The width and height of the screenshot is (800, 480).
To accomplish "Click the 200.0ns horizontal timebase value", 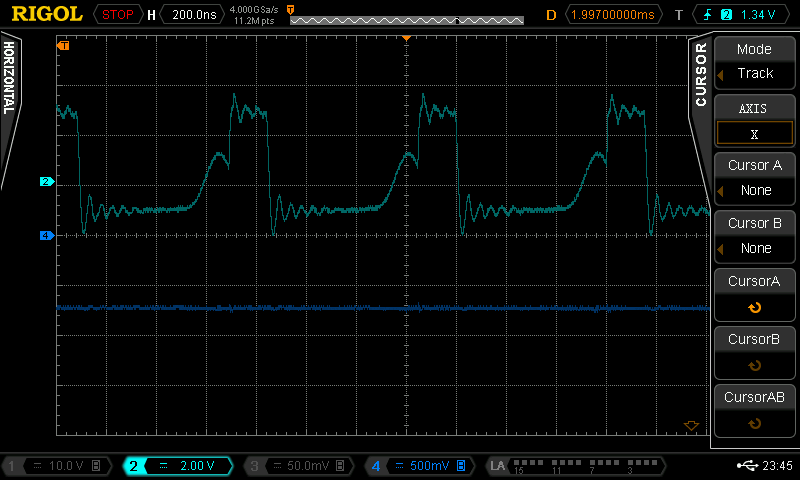I will click(x=194, y=14).
